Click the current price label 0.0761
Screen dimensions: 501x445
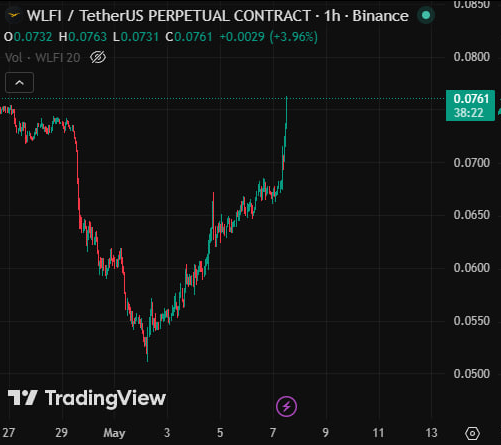click(471, 99)
